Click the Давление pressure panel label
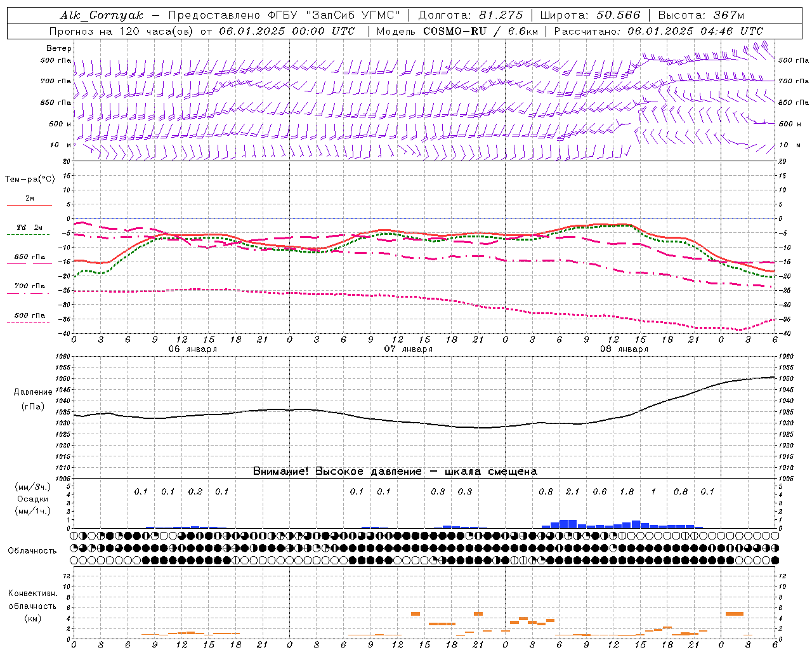 pyautogui.click(x=32, y=392)
